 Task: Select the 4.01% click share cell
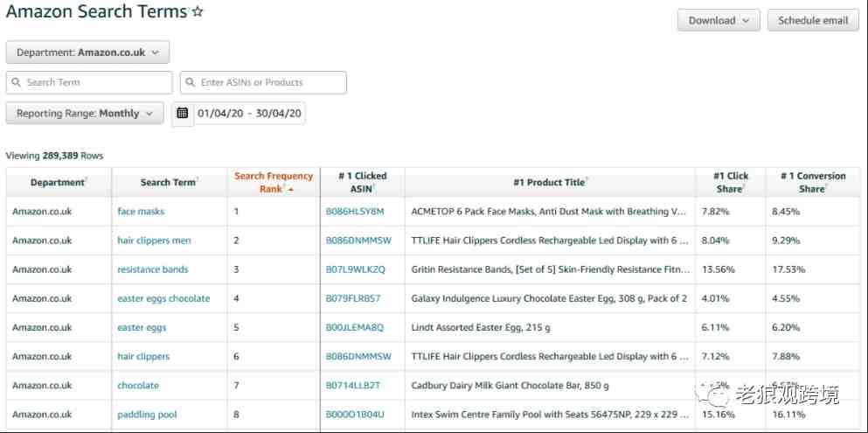(x=715, y=298)
